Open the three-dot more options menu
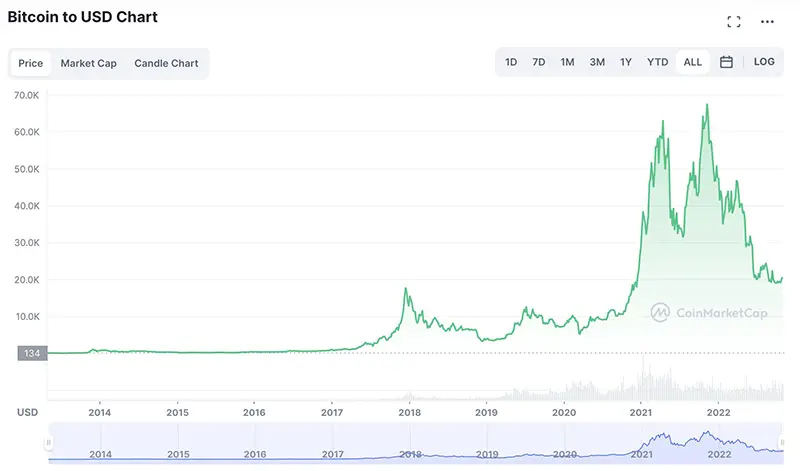The width and height of the screenshot is (800, 471). [x=767, y=21]
